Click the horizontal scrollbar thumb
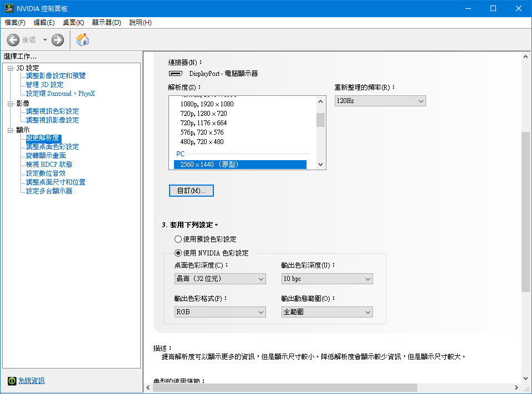 (x=285, y=387)
